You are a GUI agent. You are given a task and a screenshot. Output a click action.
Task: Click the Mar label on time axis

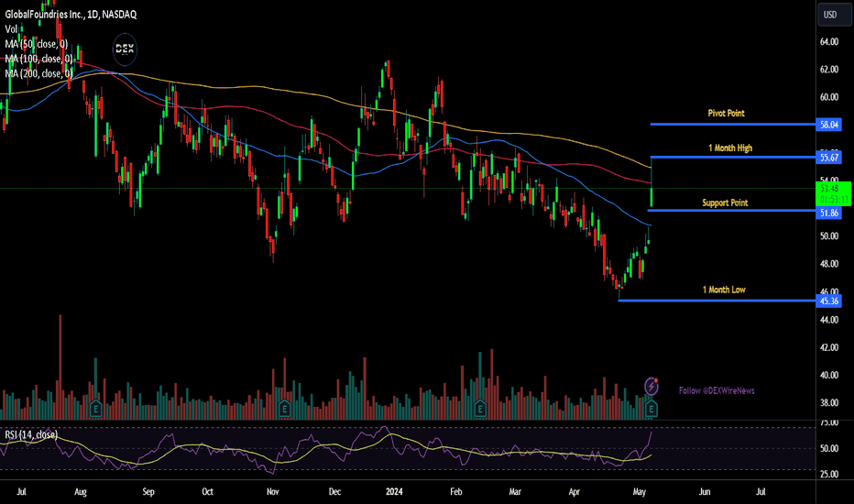(x=515, y=492)
